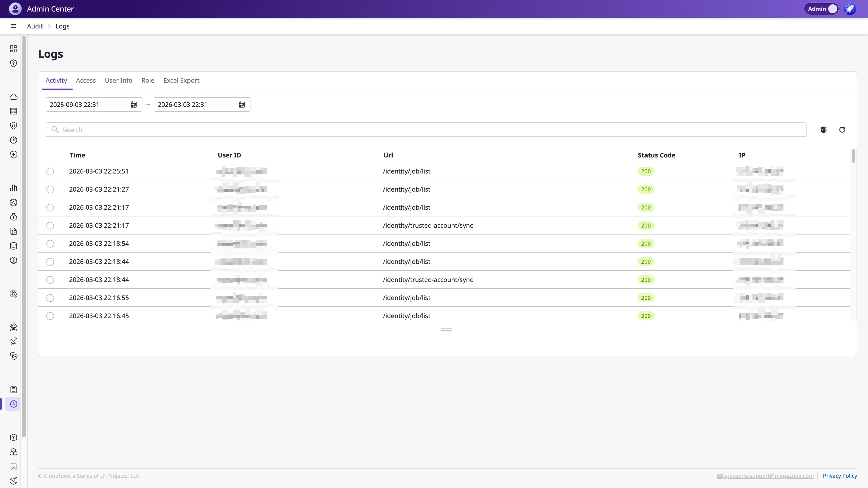The height and width of the screenshot is (488, 868).
Task: Select the 22:25:51 log row radio button
Action: [50, 171]
